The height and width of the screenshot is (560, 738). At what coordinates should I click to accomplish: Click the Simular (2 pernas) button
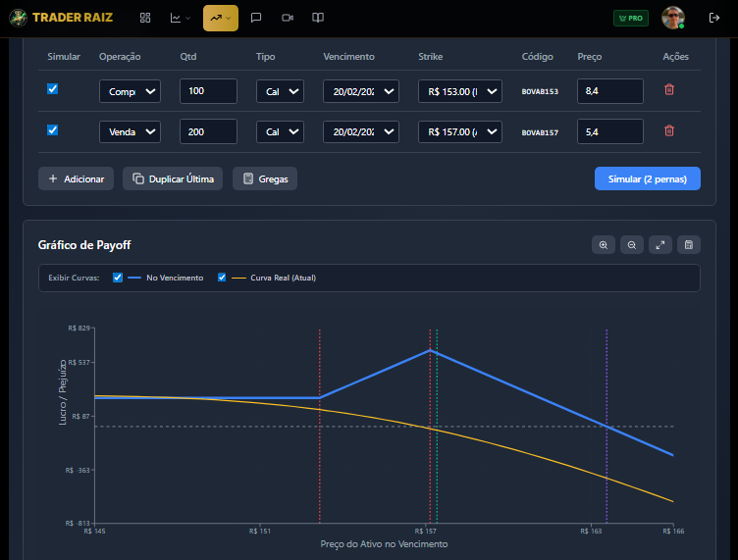pyautogui.click(x=647, y=178)
